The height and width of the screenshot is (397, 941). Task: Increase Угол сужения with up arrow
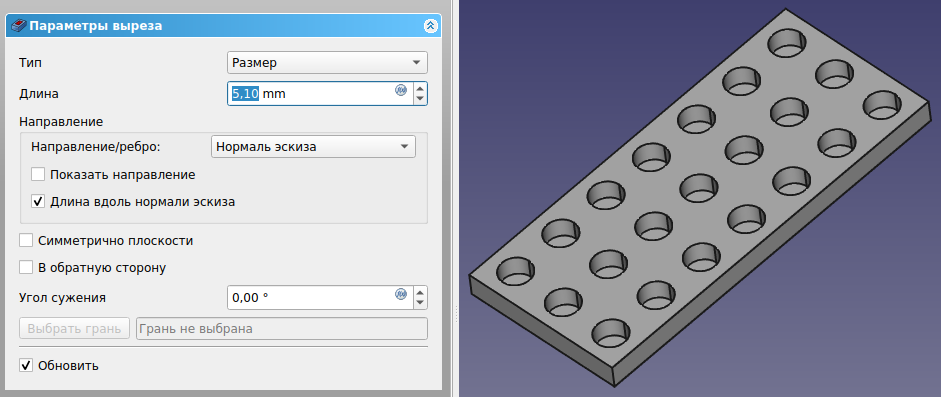point(420,292)
